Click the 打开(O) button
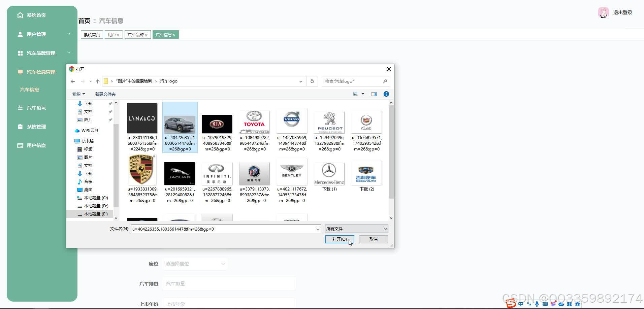The width and height of the screenshot is (644, 309). [340, 239]
